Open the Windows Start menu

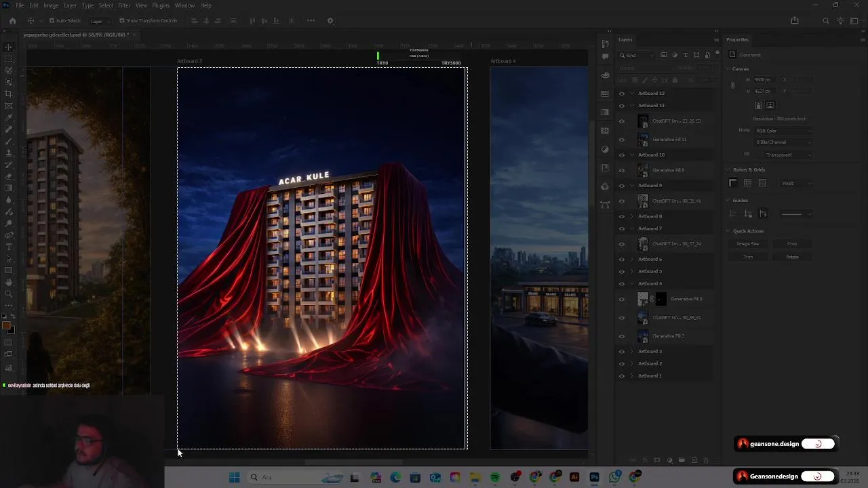(x=235, y=477)
